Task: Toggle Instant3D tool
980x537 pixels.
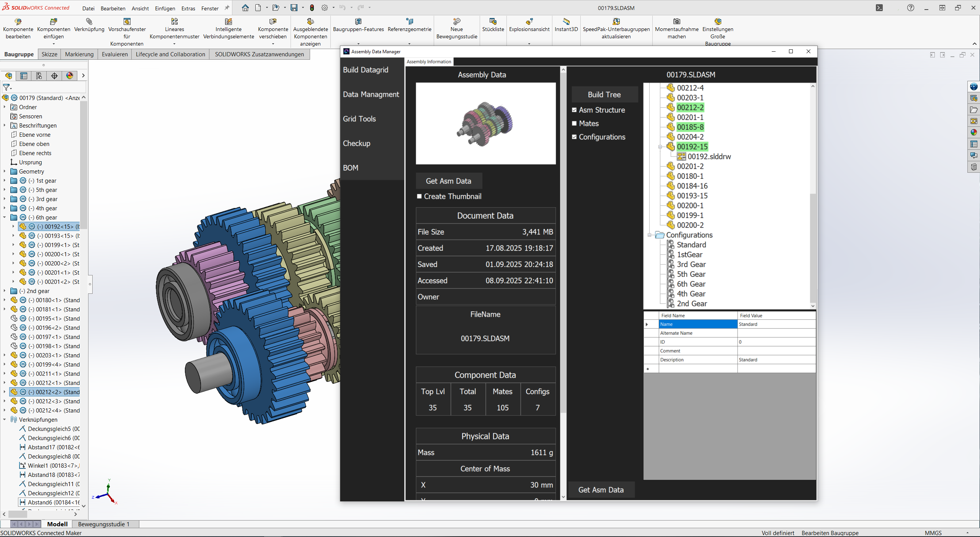Action: click(566, 21)
